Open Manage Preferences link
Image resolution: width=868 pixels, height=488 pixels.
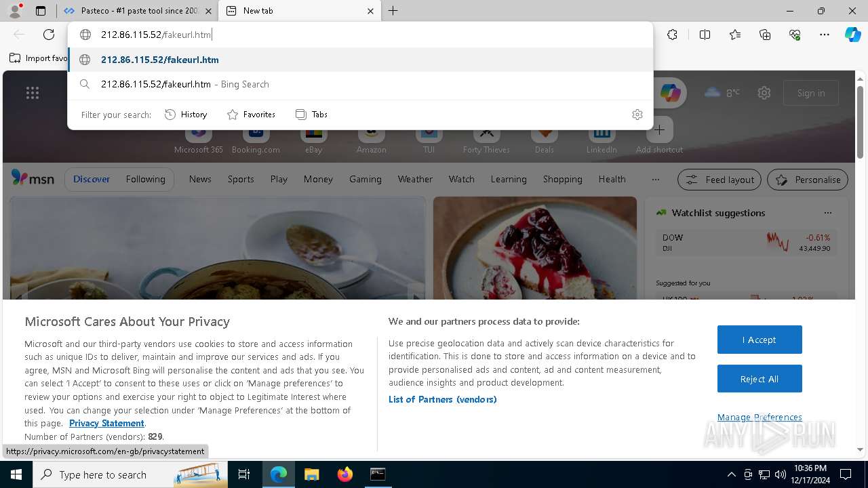(x=759, y=417)
